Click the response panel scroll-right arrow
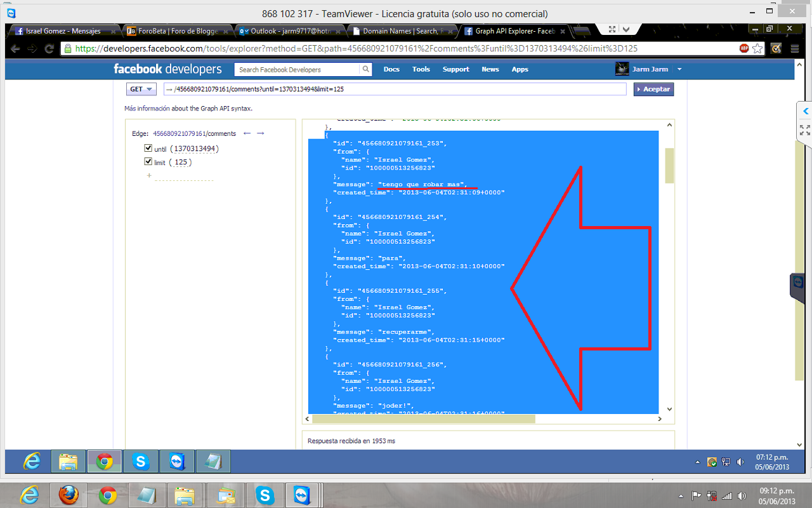812x508 pixels. (x=660, y=419)
